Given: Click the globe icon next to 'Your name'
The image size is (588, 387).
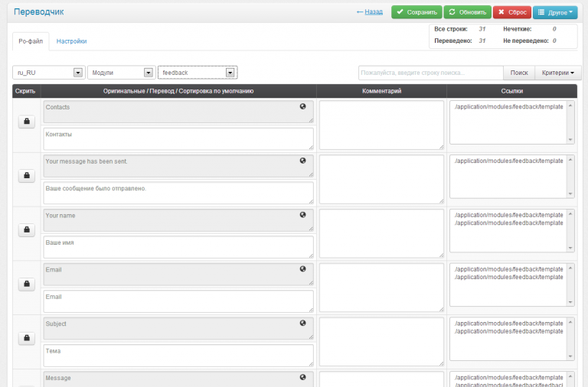Looking at the screenshot, I should tap(302, 215).
